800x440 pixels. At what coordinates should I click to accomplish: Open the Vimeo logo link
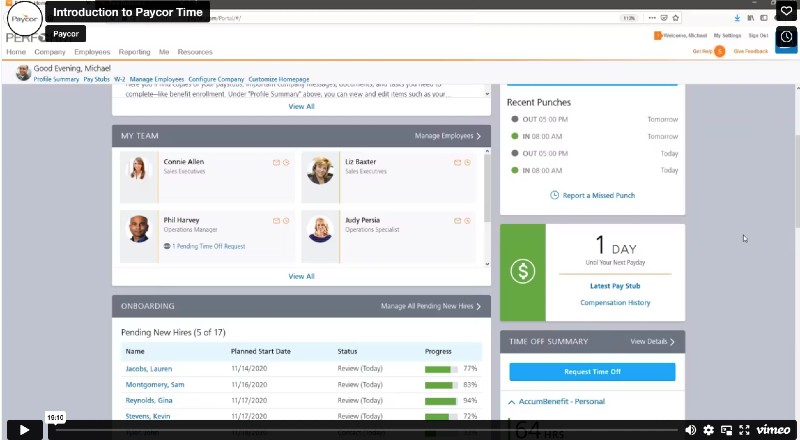click(x=773, y=430)
